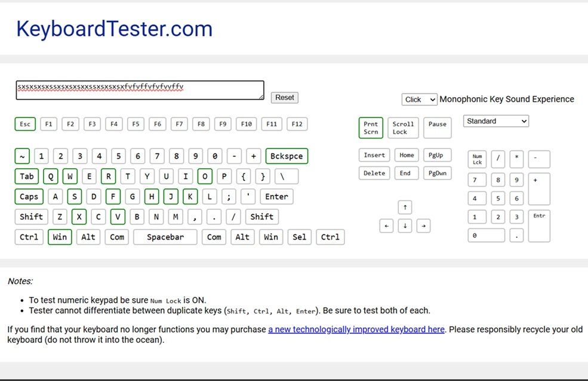Click the Bckspce key
This screenshot has height=381, width=588.
[287, 157]
